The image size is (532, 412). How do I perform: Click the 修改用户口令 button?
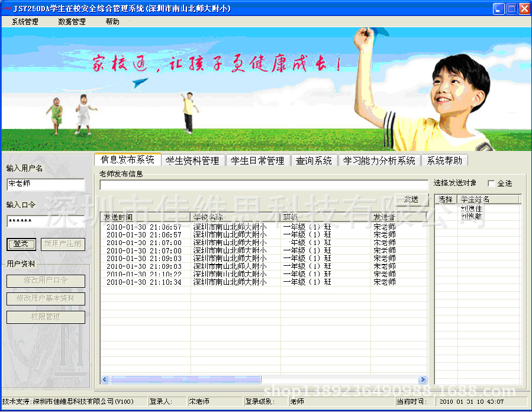tap(46, 281)
